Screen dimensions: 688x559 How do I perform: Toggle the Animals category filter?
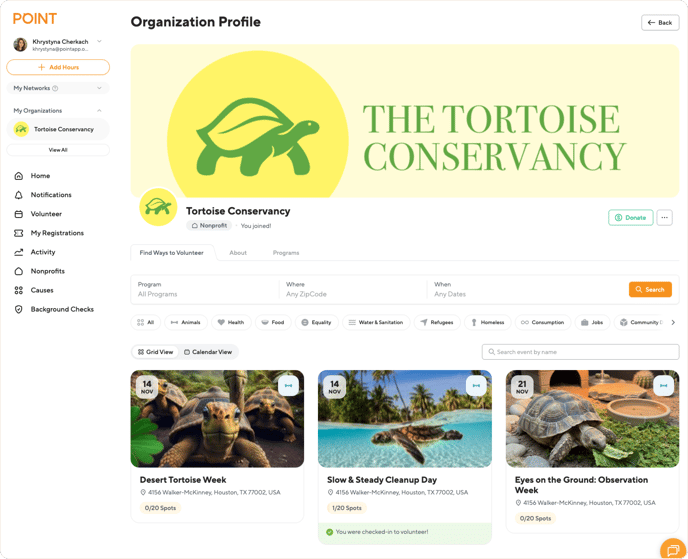[186, 322]
